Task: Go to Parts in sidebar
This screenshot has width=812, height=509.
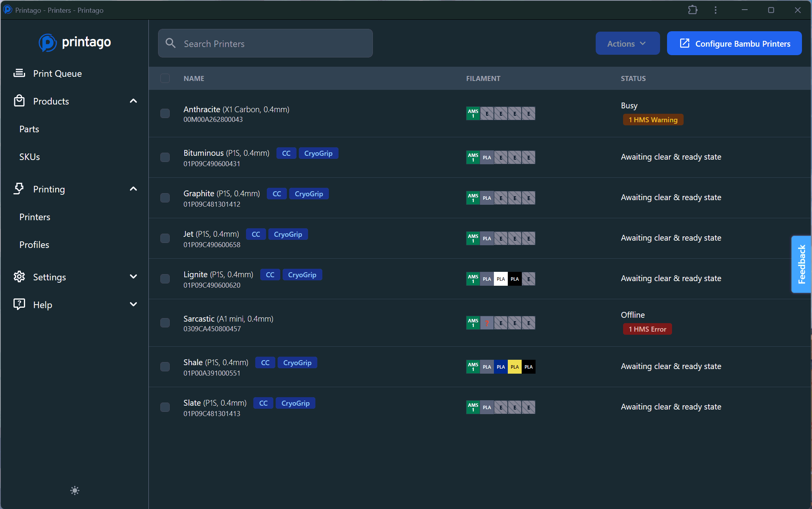Action: [x=29, y=129]
